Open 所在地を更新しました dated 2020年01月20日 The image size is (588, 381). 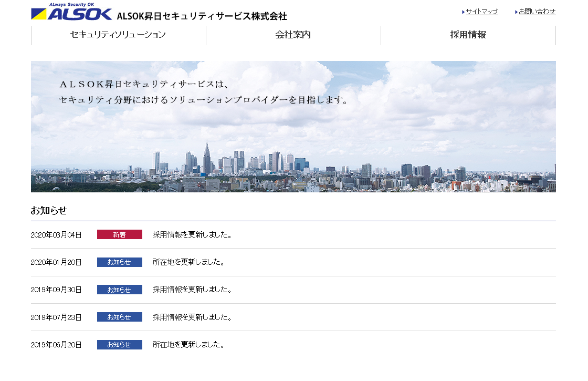(188, 262)
